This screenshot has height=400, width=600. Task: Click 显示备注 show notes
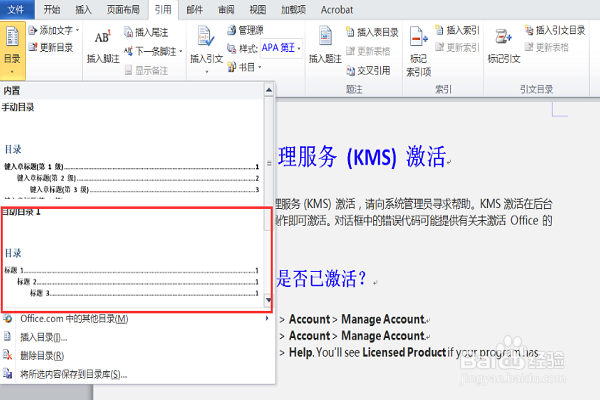tap(146, 70)
